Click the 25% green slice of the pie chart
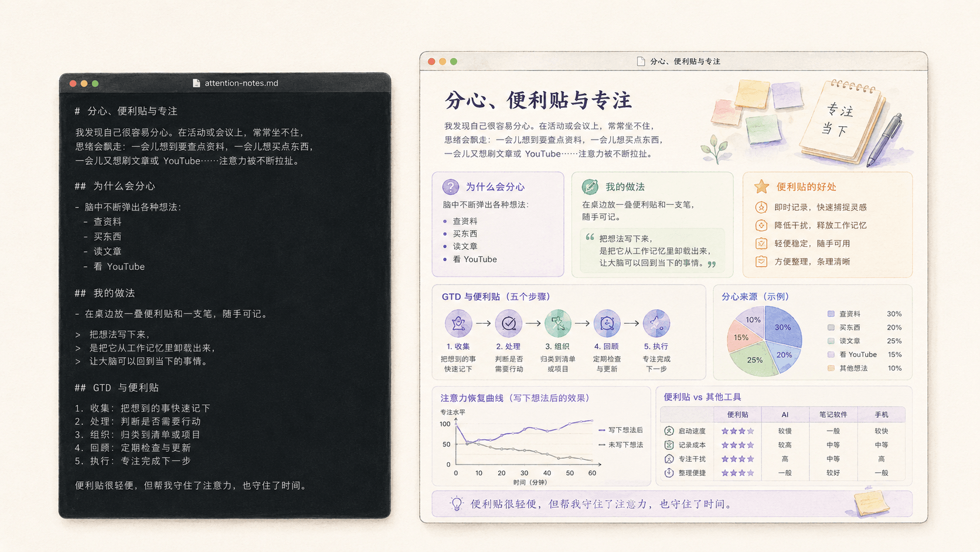Screen dimensions: 980x552 [755, 359]
